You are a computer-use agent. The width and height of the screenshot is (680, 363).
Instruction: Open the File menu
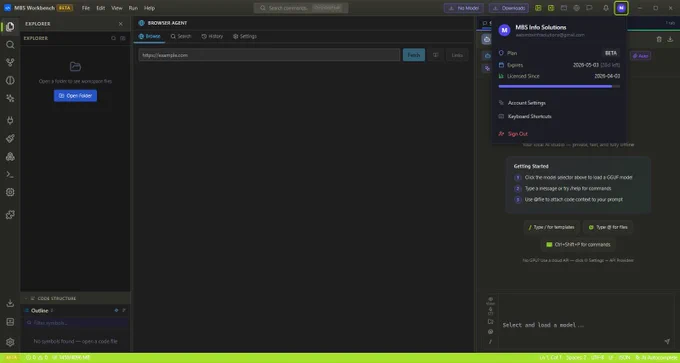click(86, 8)
